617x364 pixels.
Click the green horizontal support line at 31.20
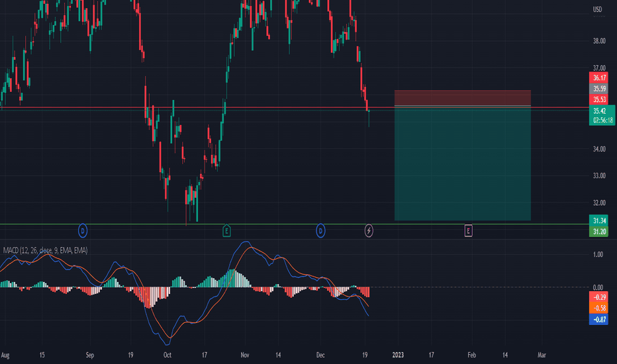click(x=295, y=224)
